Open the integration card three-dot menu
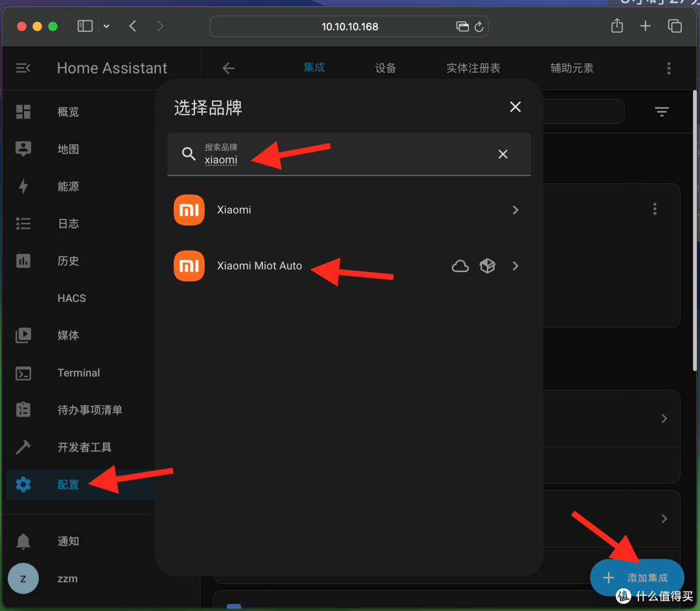700x611 pixels. [x=655, y=209]
